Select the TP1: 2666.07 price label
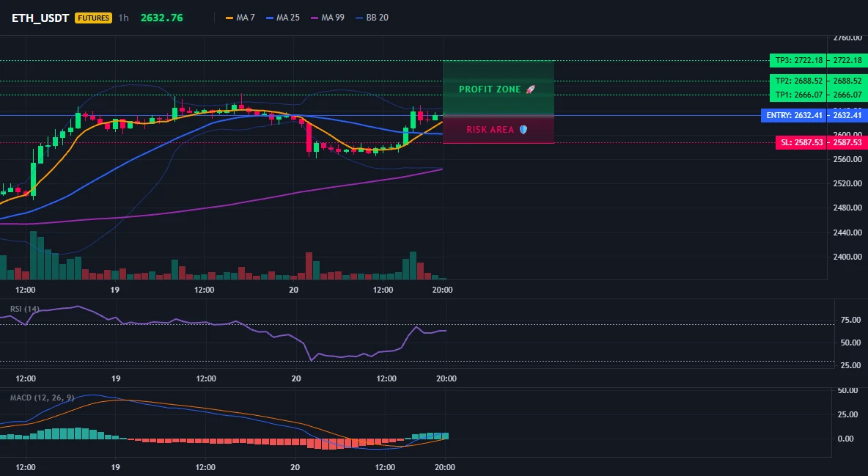Image resolution: width=868 pixels, height=476 pixels. (x=798, y=95)
